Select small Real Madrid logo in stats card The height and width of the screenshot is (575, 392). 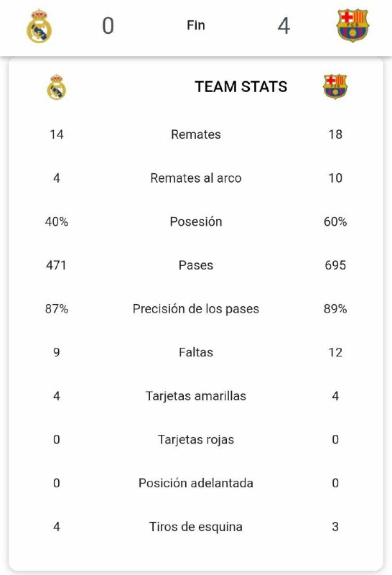click(57, 87)
